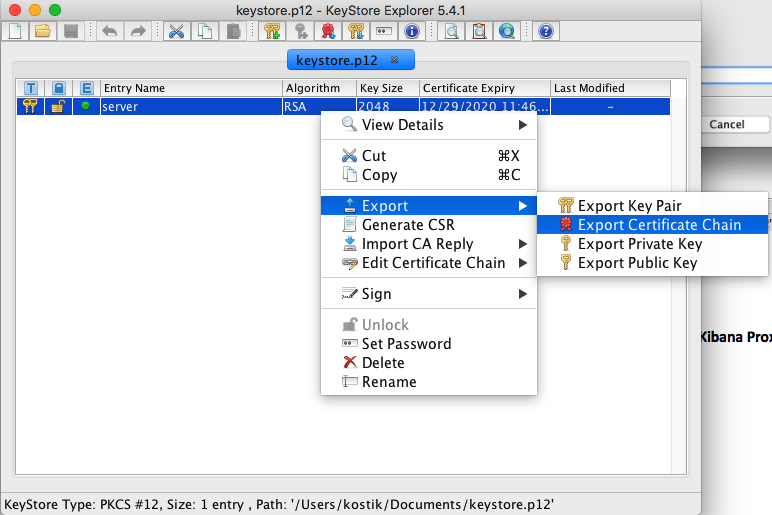
Task: Click the Redo arrow in toolbar
Action: 138,32
